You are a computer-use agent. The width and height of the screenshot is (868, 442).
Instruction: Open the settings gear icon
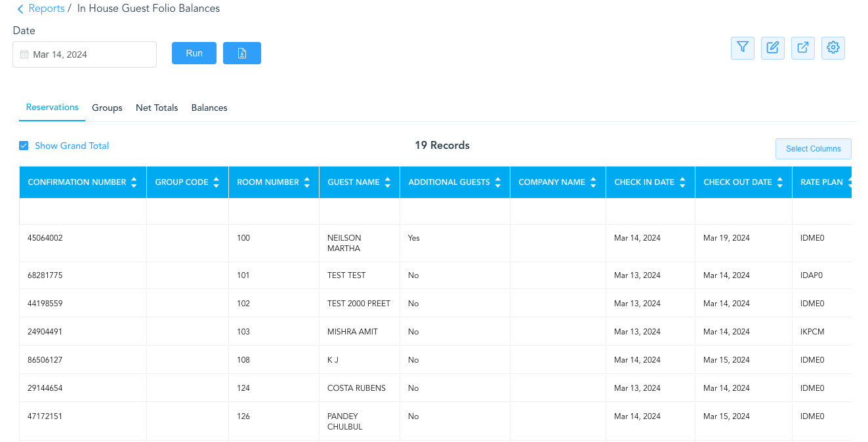point(833,48)
